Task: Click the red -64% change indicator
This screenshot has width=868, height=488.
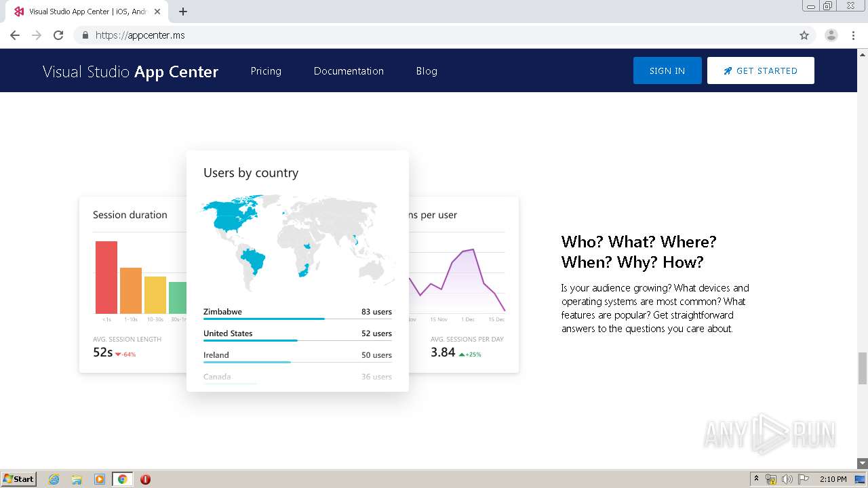Action: point(125,354)
